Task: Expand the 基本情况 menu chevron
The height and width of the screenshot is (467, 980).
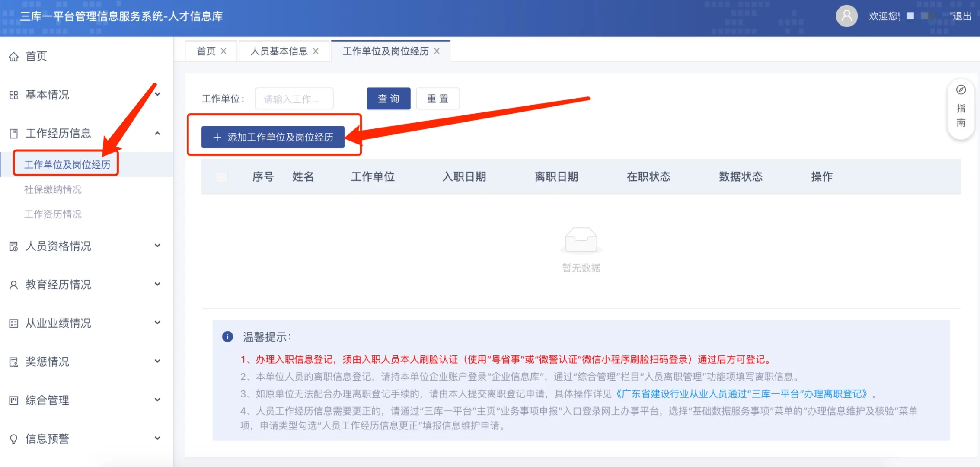Action: click(158, 94)
